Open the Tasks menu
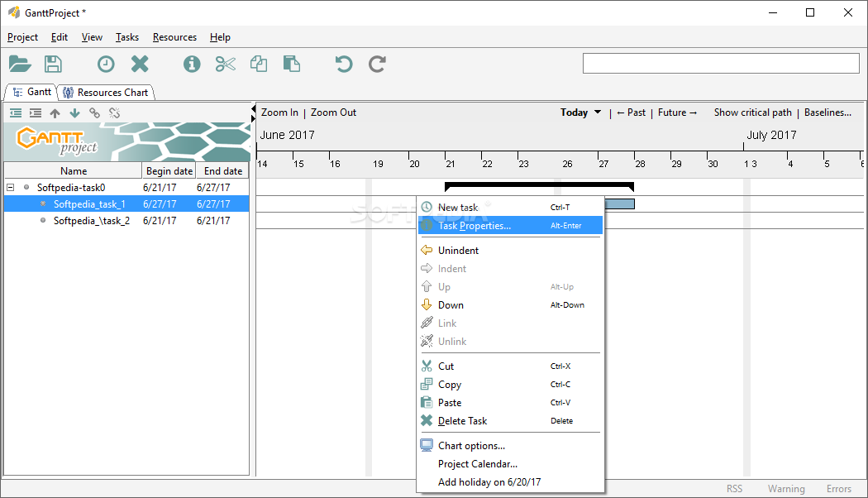Screen dimensions: 868x498 tap(127, 37)
